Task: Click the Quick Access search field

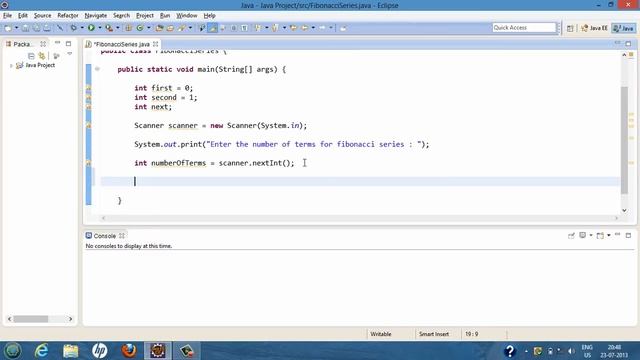Action: coord(524,27)
